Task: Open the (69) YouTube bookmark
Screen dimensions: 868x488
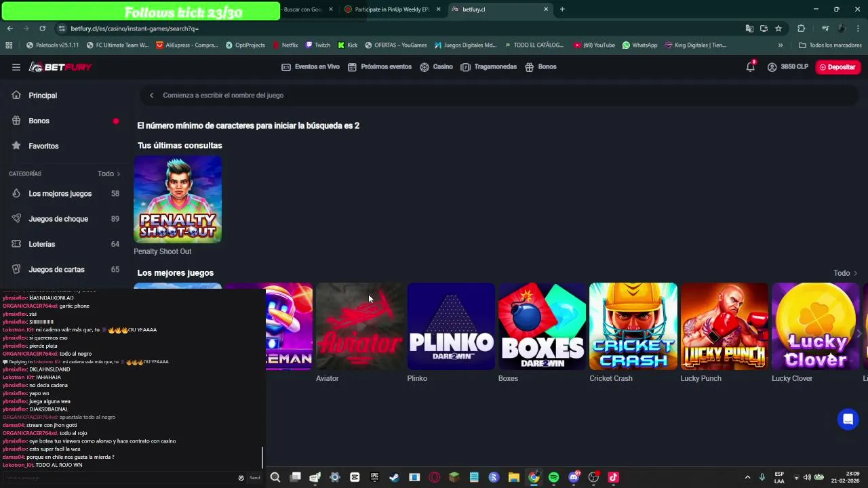Action: pos(594,45)
